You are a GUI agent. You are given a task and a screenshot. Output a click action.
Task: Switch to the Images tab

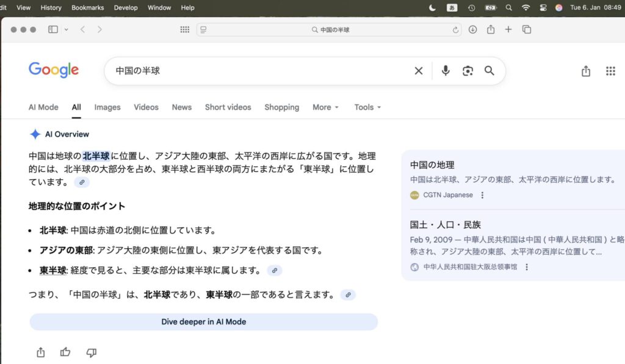point(107,107)
